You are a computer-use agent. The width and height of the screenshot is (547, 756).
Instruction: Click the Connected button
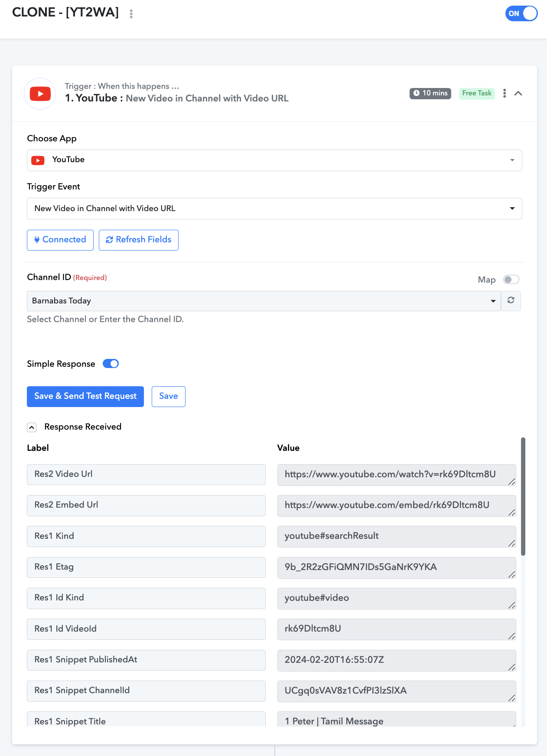[x=60, y=240]
